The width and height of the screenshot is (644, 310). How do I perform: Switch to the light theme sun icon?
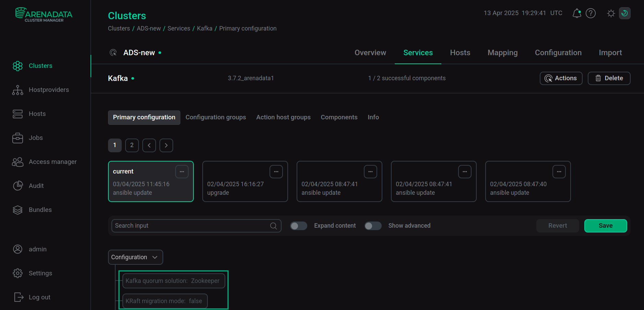coord(611,13)
